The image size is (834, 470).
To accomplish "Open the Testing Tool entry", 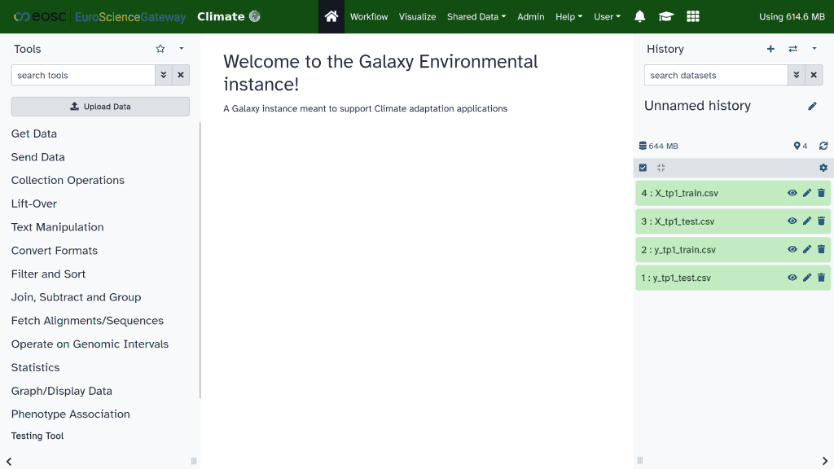I will (37, 436).
